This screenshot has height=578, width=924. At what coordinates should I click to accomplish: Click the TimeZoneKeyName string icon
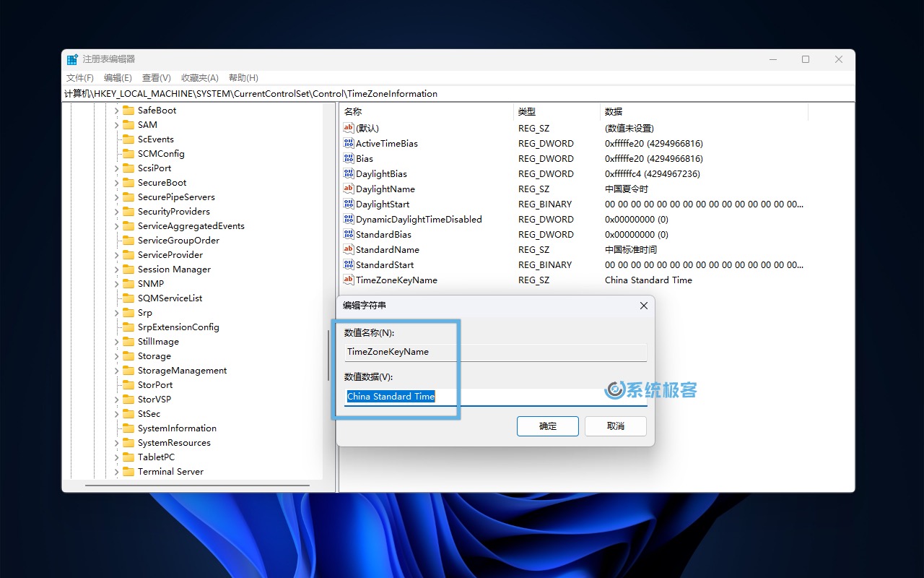(349, 280)
